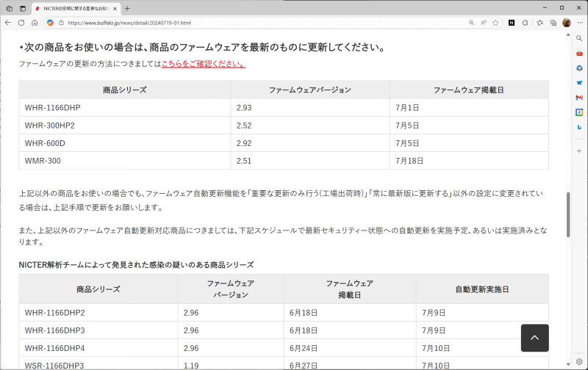Screen dimensions: 588x370
Task: Open Gmail in the sidebar
Action: pos(579,98)
